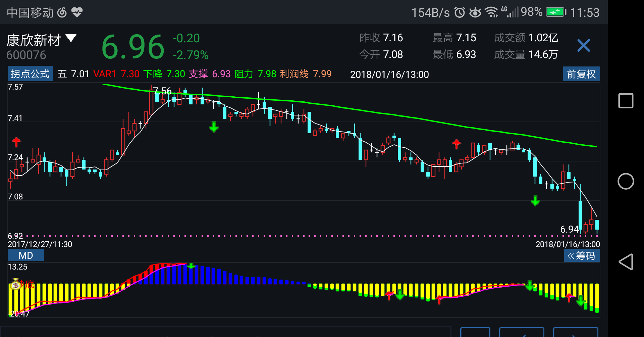Close the chart with the blue X
Image resolution: width=644 pixels, height=337 pixels.
[x=584, y=45]
